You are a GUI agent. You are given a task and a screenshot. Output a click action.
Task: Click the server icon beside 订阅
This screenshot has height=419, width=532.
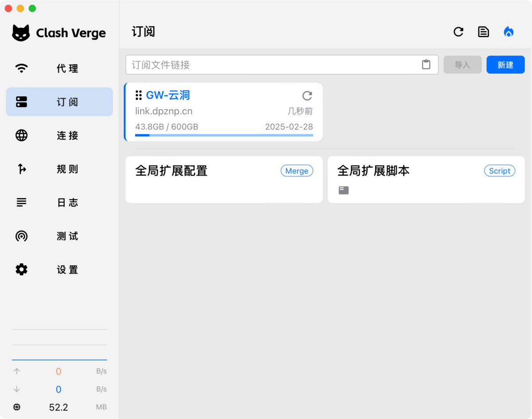click(x=21, y=102)
